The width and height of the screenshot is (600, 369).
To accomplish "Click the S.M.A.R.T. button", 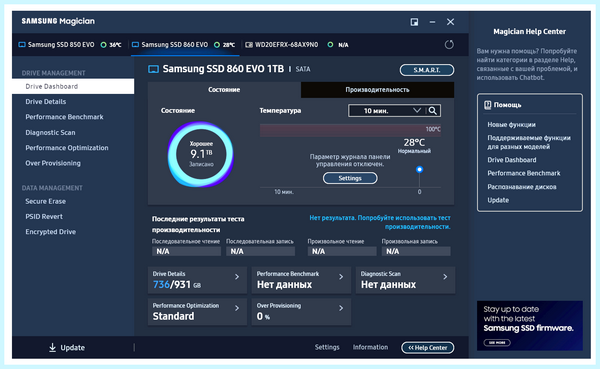I will click(x=427, y=70).
